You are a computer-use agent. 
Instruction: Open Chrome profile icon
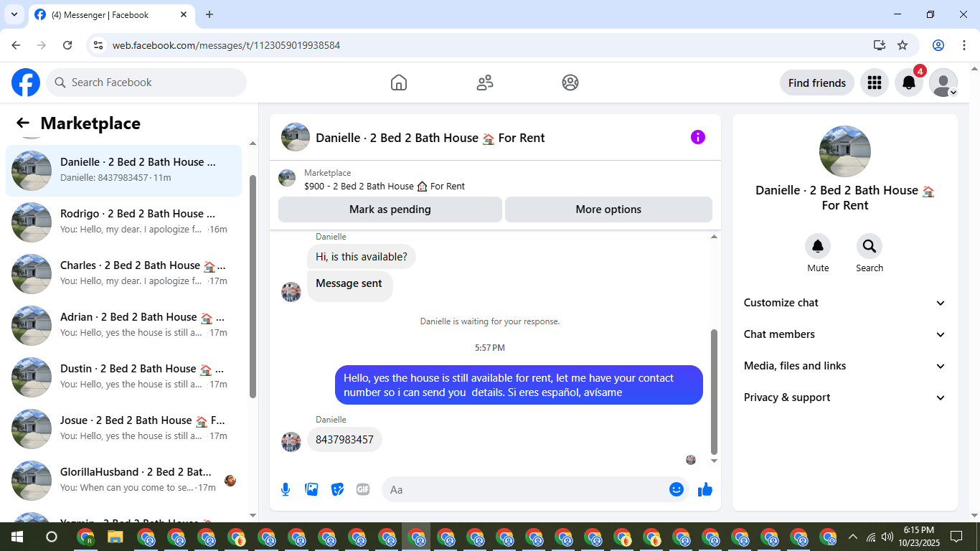(938, 45)
